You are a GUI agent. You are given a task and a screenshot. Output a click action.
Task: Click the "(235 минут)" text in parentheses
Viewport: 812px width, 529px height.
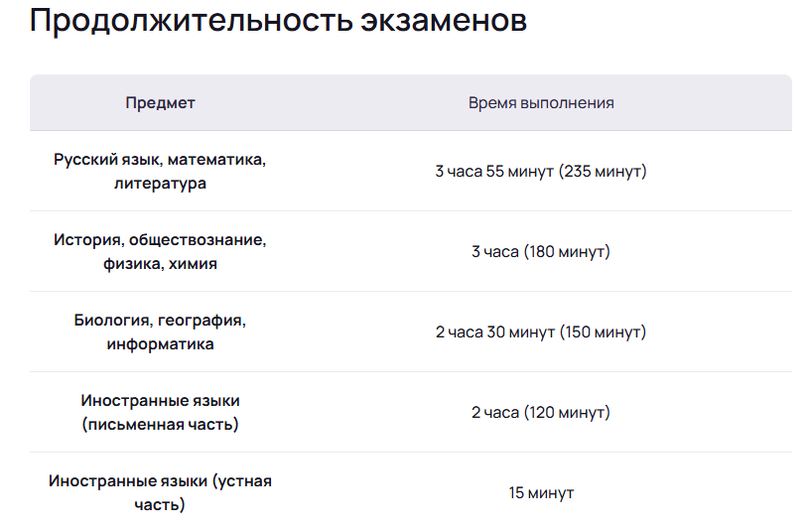click(x=603, y=172)
